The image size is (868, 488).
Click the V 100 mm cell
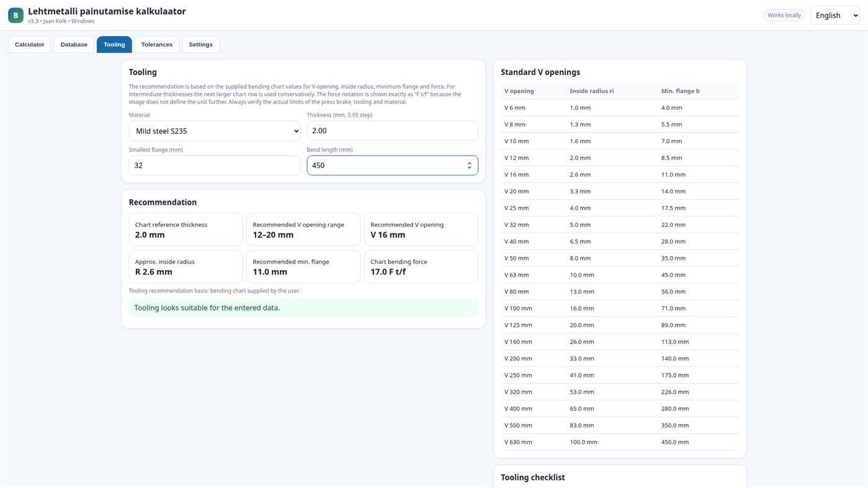pyautogui.click(x=534, y=309)
